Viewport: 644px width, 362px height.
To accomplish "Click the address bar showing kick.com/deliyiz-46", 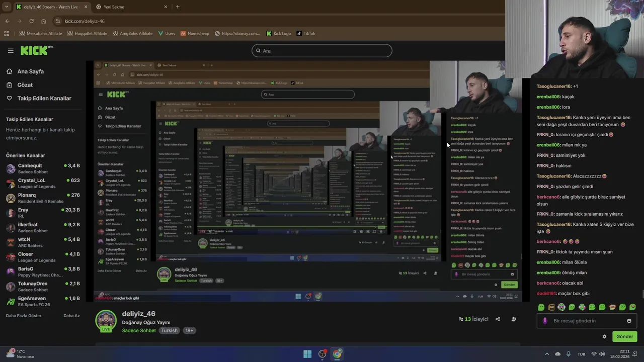I will (85, 21).
